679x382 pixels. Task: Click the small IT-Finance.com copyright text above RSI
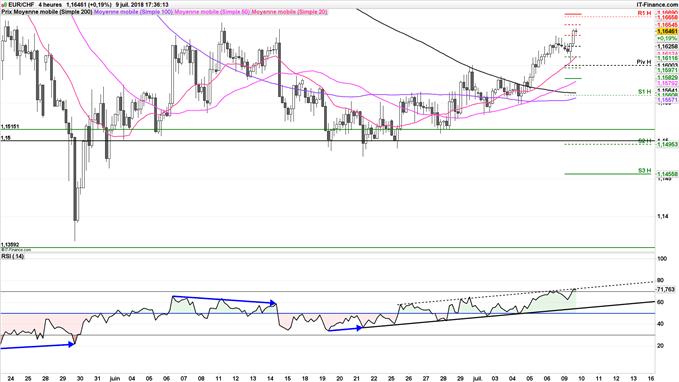[x=16, y=250]
